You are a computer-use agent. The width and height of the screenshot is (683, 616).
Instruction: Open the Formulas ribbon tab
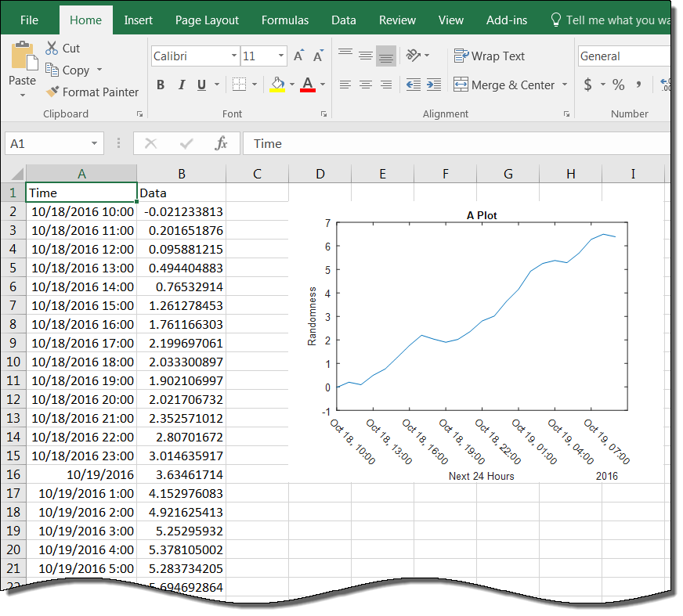(285, 20)
